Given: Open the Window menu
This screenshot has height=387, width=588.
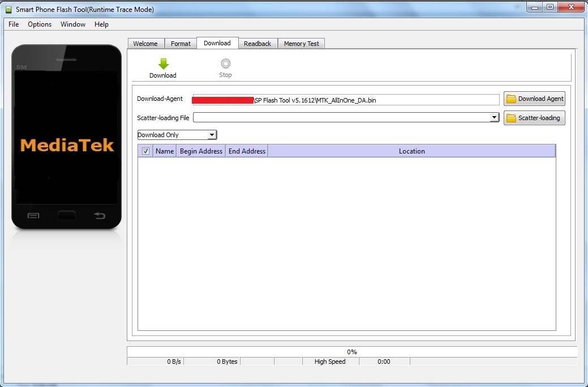Looking at the screenshot, I should 73,24.
